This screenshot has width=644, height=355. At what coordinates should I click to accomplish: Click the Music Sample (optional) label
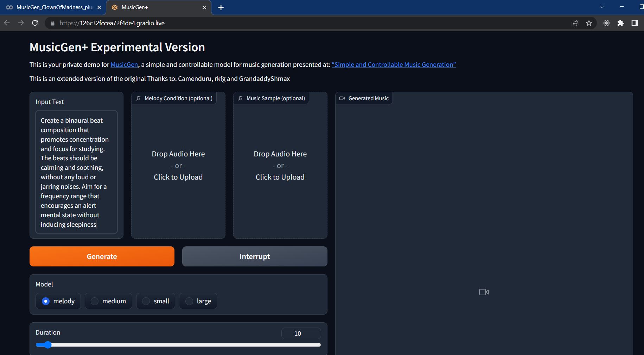tap(276, 98)
